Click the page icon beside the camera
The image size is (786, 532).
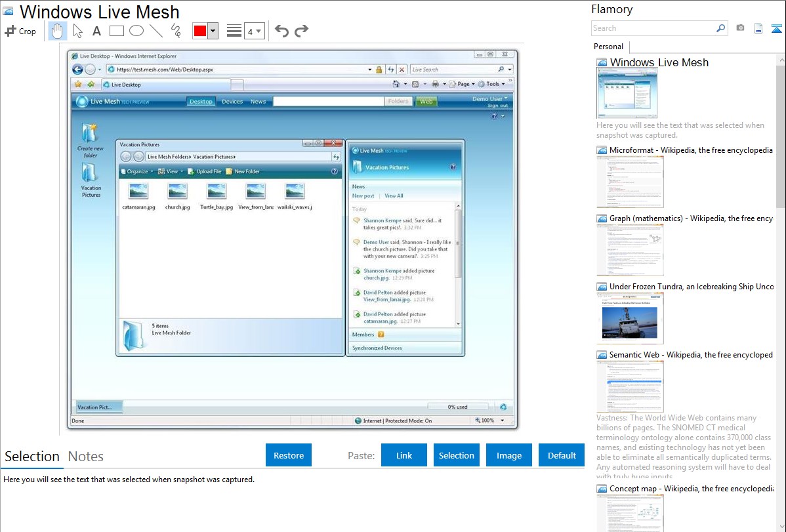(758, 28)
